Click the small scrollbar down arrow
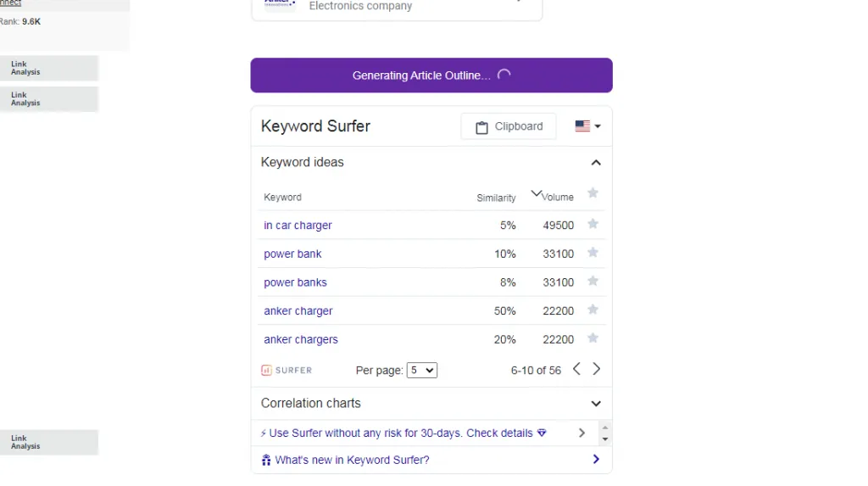 point(605,439)
